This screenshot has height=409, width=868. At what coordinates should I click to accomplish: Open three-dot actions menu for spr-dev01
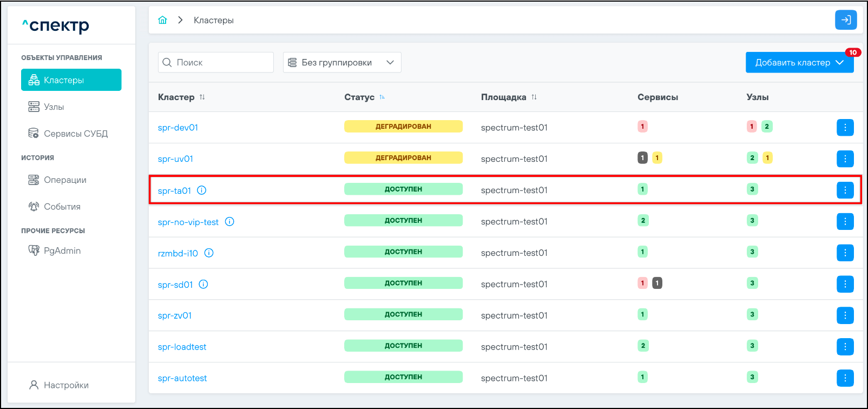tap(845, 128)
